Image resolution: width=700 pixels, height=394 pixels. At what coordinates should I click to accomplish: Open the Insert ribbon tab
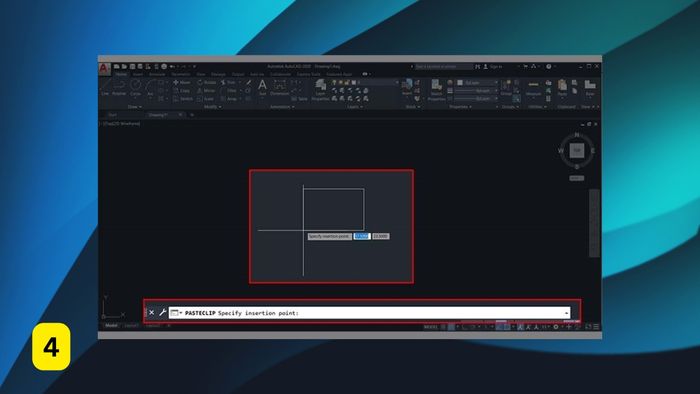click(138, 74)
